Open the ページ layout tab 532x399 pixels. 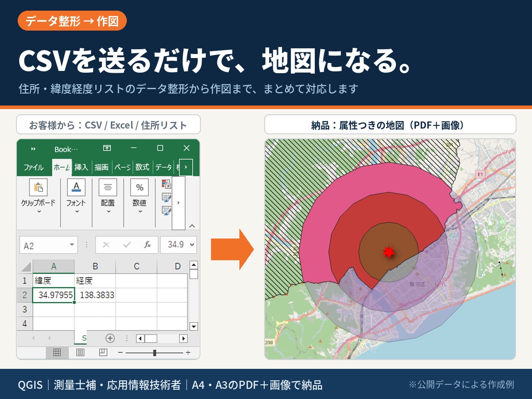(122, 167)
